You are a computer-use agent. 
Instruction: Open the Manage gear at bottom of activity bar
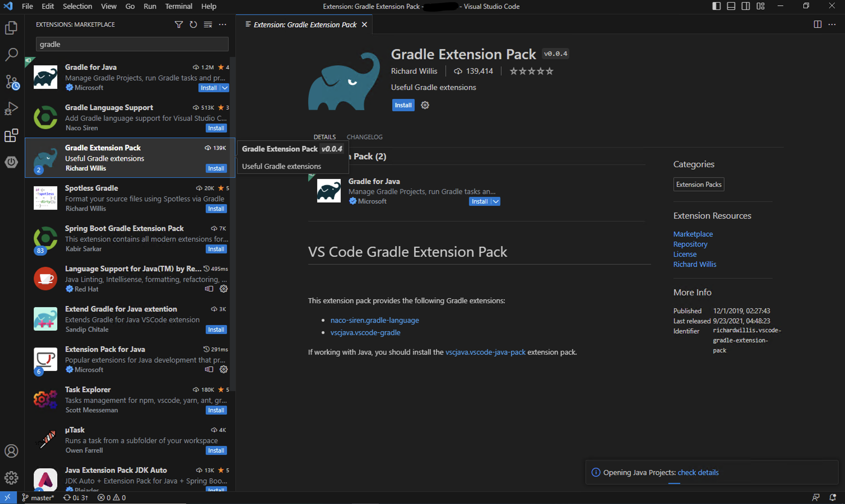[11, 477]
